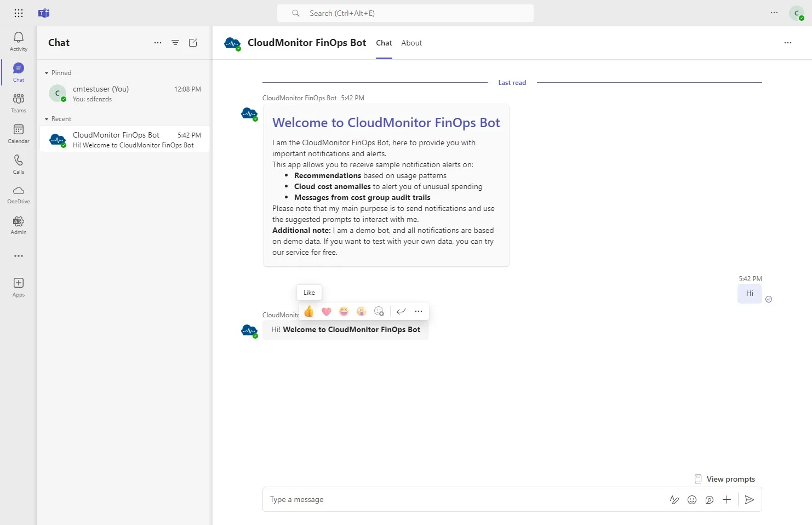Viewport: 812px width, 525px height.
Task: React with the laughing emoji
Action: [x=344, y=311]
